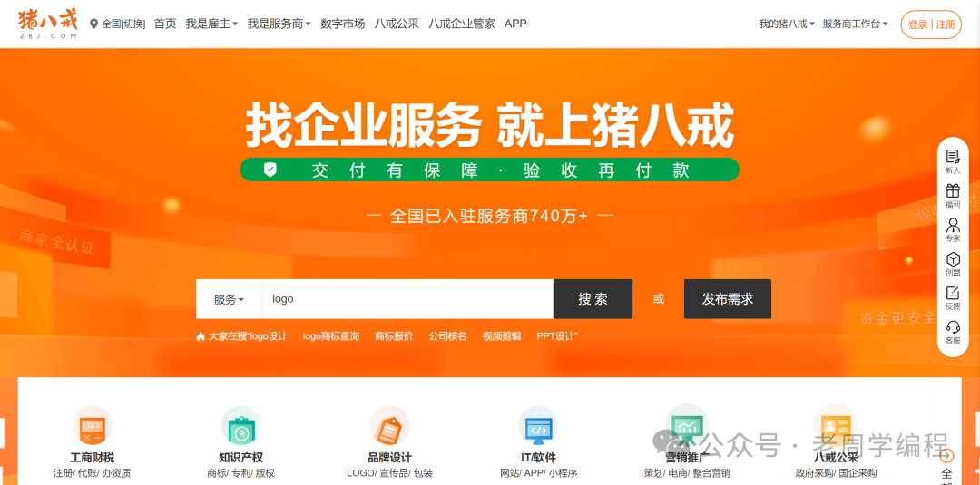Open the 我的猪八戒 dropdown

point(787,24)
